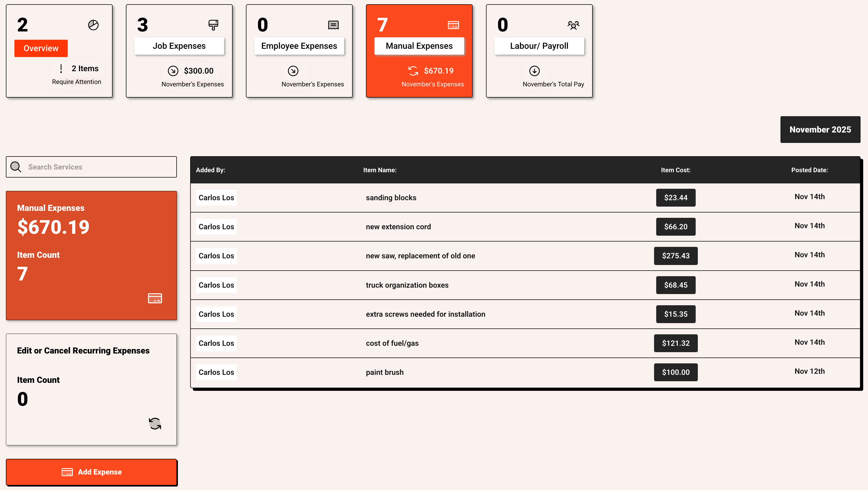
Task: Click the people group icon in Labour/Payroll card
Action: tap(573, 25)
